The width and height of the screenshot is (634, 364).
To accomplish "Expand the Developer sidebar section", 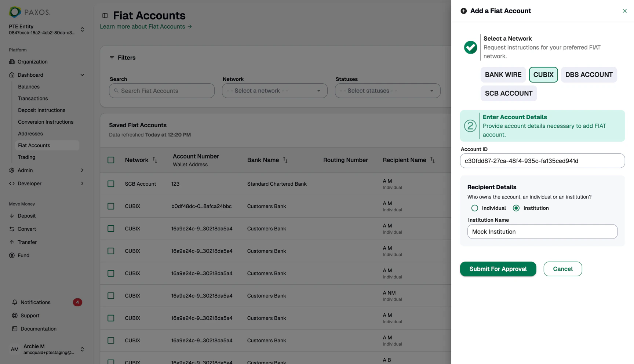I will (x=47, y=183).
